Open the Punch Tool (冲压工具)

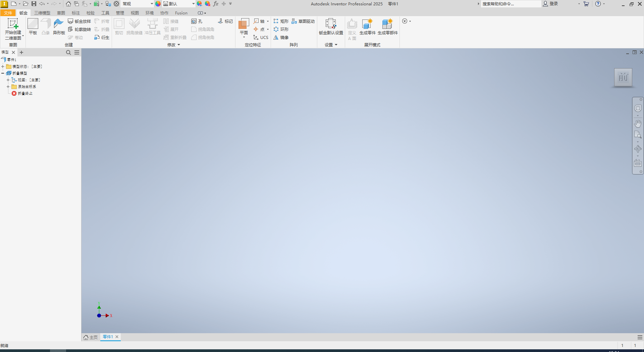153,27
